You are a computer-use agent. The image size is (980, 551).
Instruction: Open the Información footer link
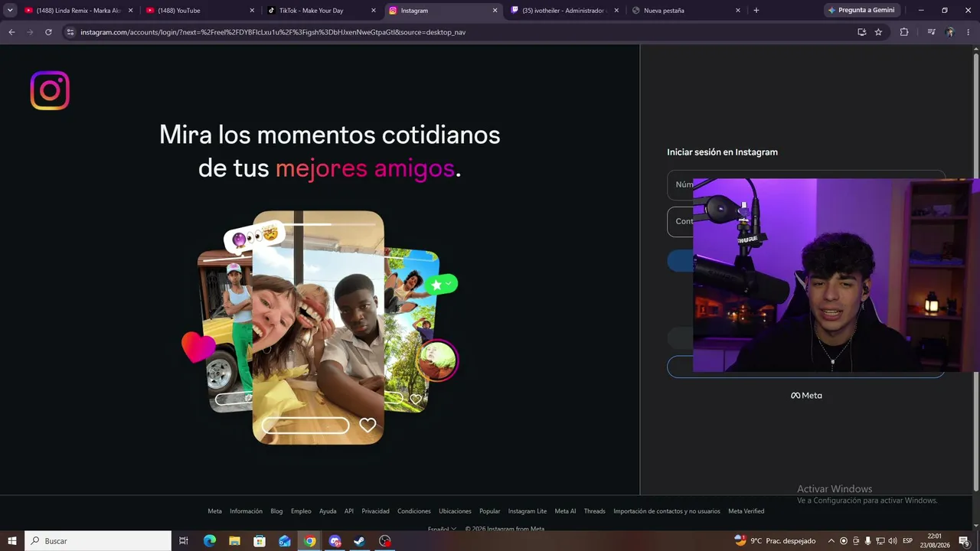tap(246, 511)
